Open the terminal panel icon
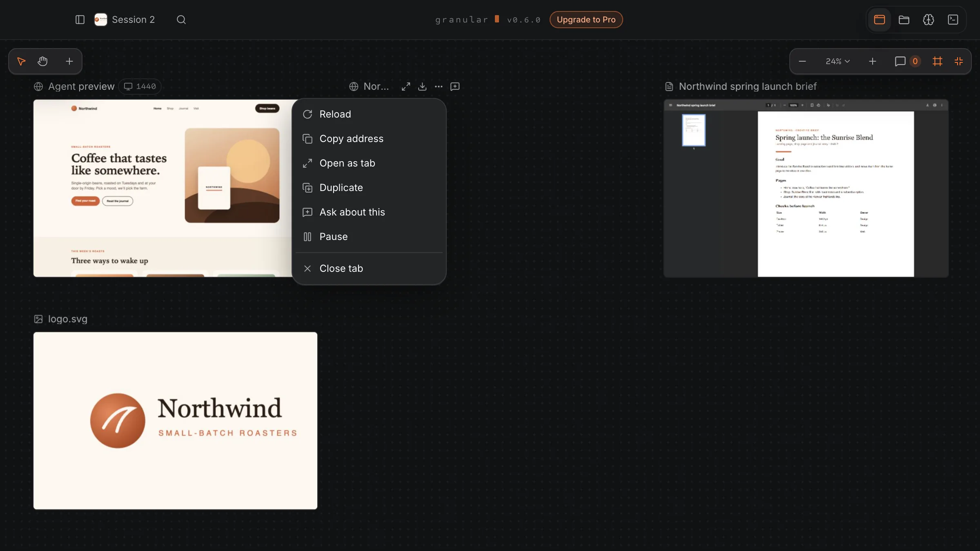The width and height of the screenshot is (980, 551). point(953,20)
